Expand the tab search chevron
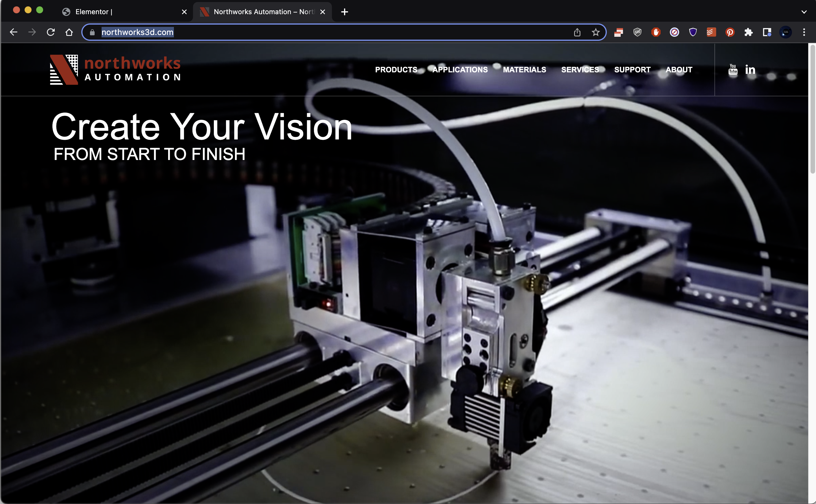The width and height of the screenshot is (816, 504). [x=804, y=12]
